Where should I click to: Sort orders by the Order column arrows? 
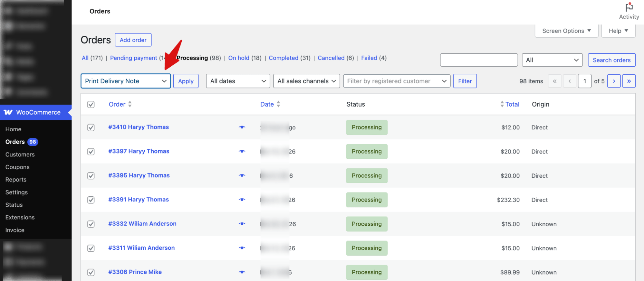(x=130, y=104)
